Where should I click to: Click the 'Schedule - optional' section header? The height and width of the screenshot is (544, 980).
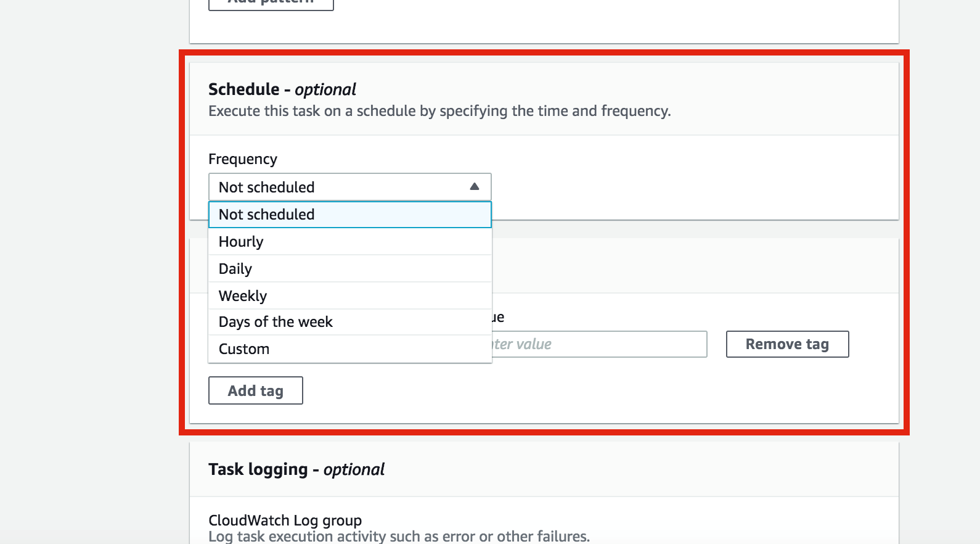click(x=282, y=89)
